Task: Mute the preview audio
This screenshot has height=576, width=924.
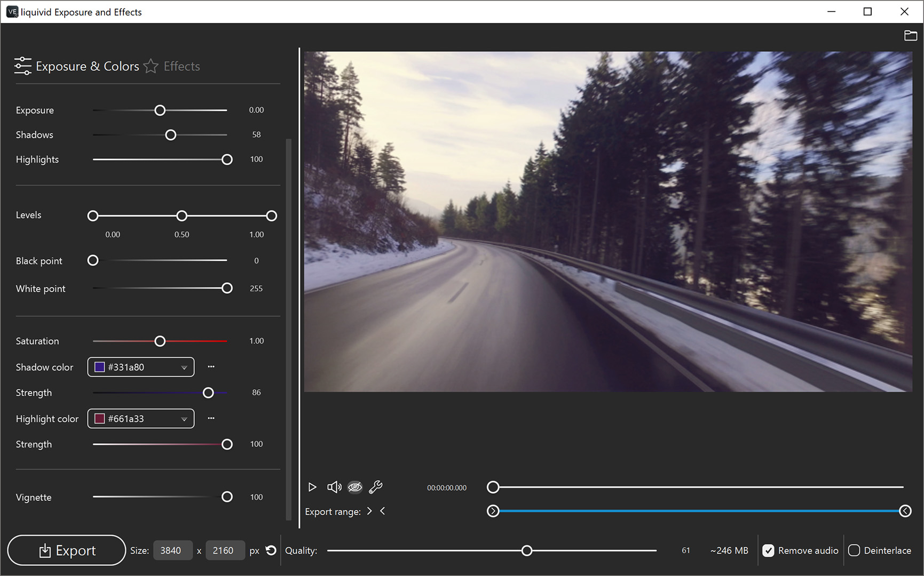Action: 334,487
